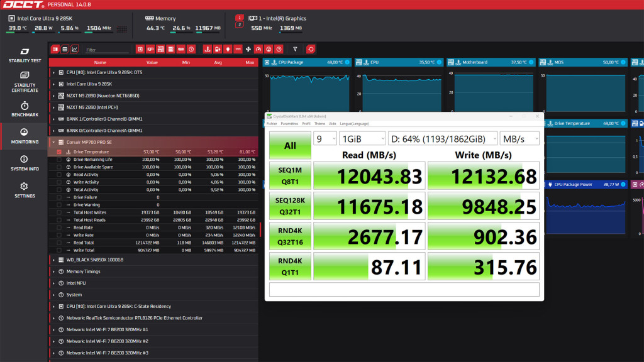Toggle motherboard sensors filter icon
Viewport: 644px width, 362px height.
(160, 49)
